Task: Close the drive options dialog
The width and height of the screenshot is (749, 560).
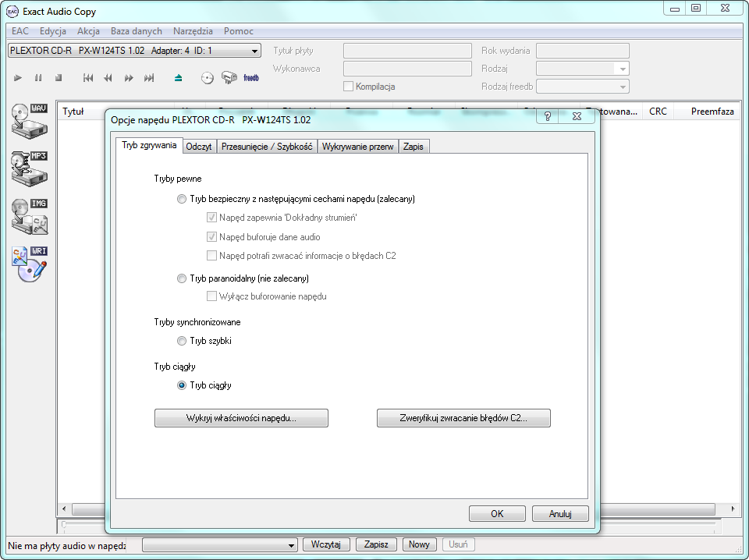Action: (577, 116)
